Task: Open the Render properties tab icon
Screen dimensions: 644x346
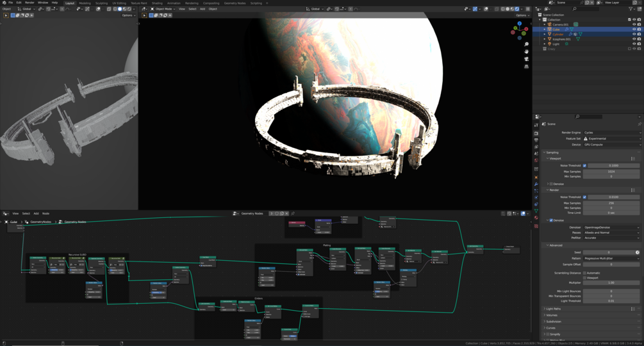Action: pyautogui.click(x=536, y=133)
